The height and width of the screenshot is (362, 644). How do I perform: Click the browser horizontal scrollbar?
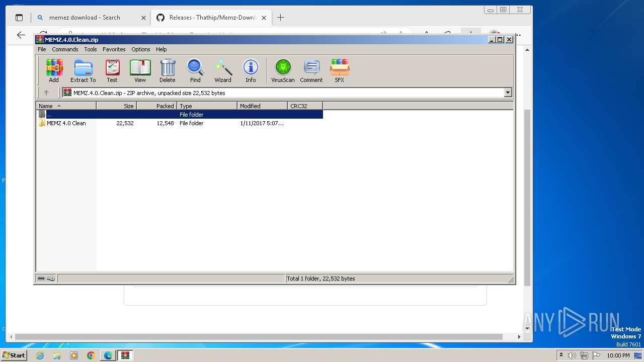tap(258, 337)
